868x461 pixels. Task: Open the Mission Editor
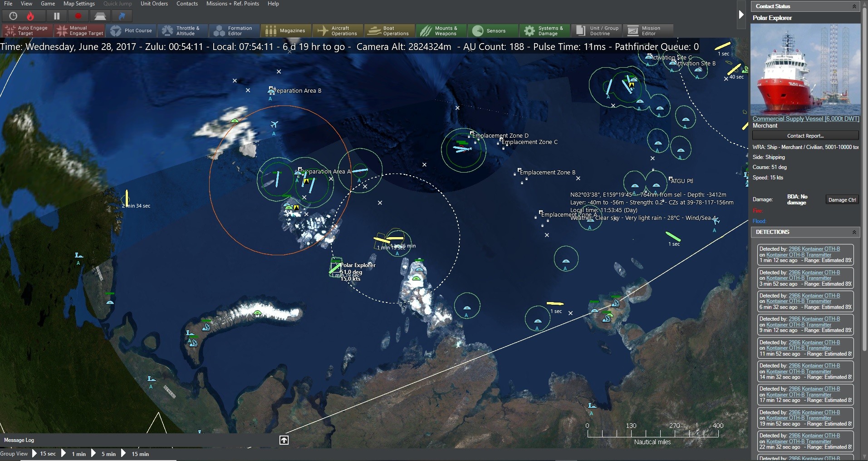(648, 30)
